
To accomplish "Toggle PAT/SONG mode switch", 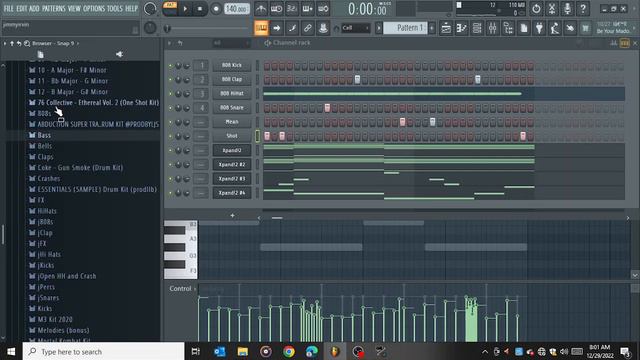I will [x=170, y=8].
